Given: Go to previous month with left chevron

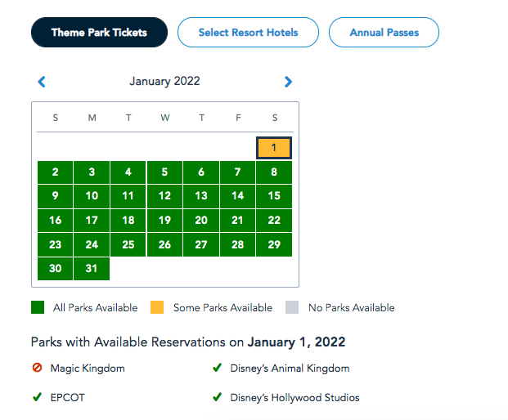Looking at the screenshot, I should pyautogui.click(x=42, y=82).
